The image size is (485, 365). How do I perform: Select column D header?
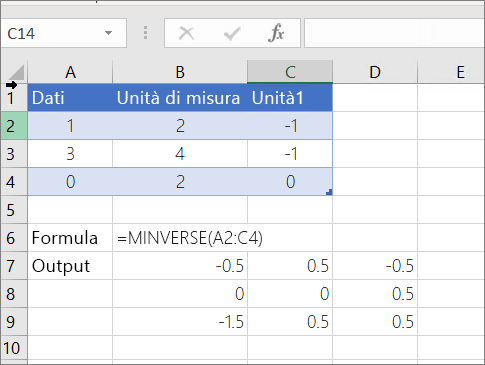coord(375,72)
